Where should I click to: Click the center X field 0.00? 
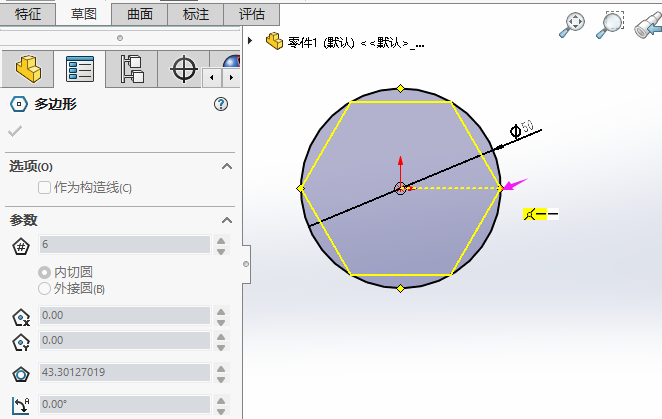coord(125,316)
